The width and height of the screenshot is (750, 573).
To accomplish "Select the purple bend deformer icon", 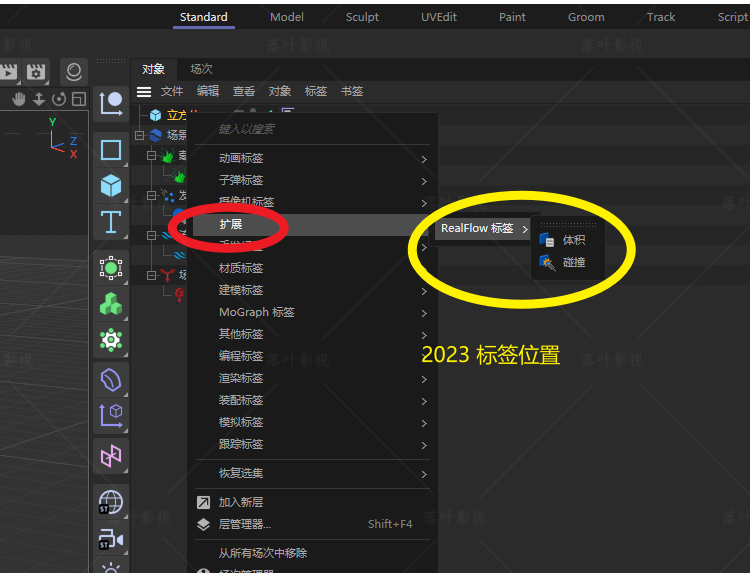I will 111,380.
